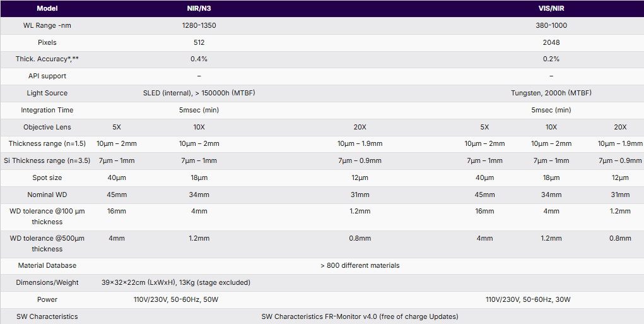This screenshot has width=644, height=324.
Task: Click the 0.4% thickness accuracy value
Action: [x=199, y=59]
